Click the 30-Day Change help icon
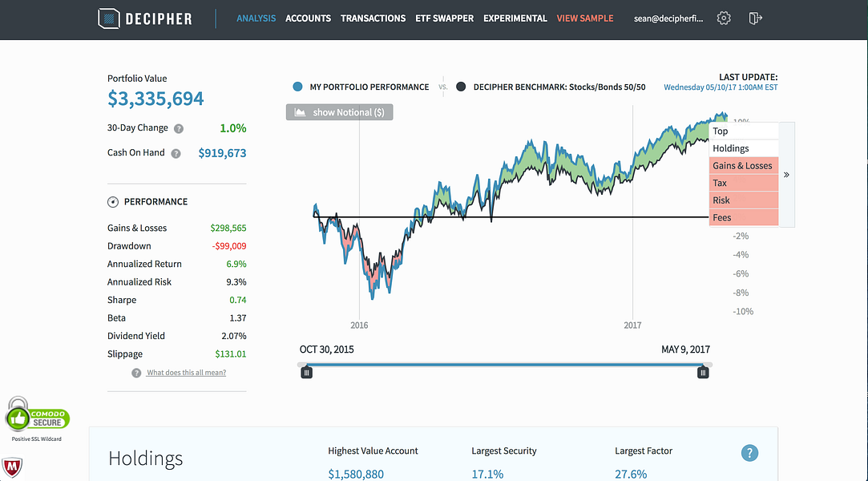This screenshot has height=481, width=868. [178, 128]
